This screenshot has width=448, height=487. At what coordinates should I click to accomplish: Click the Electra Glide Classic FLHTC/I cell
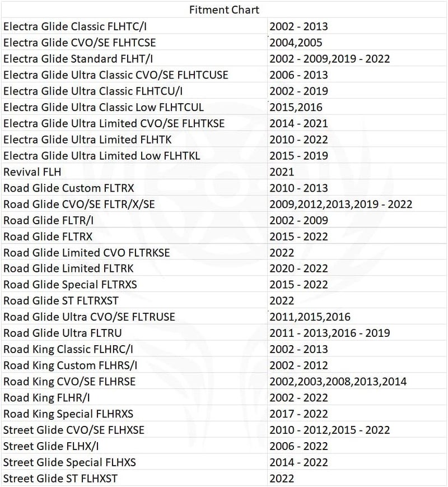(x=134, y=26)
